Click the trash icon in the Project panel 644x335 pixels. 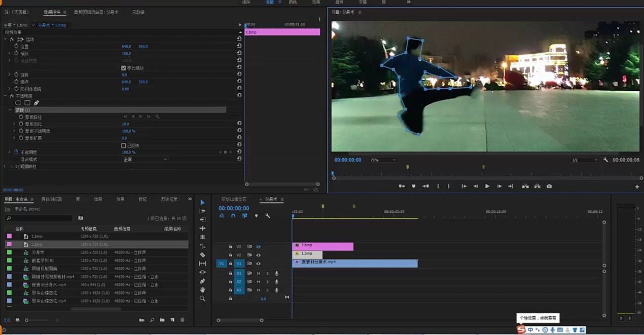183,320
